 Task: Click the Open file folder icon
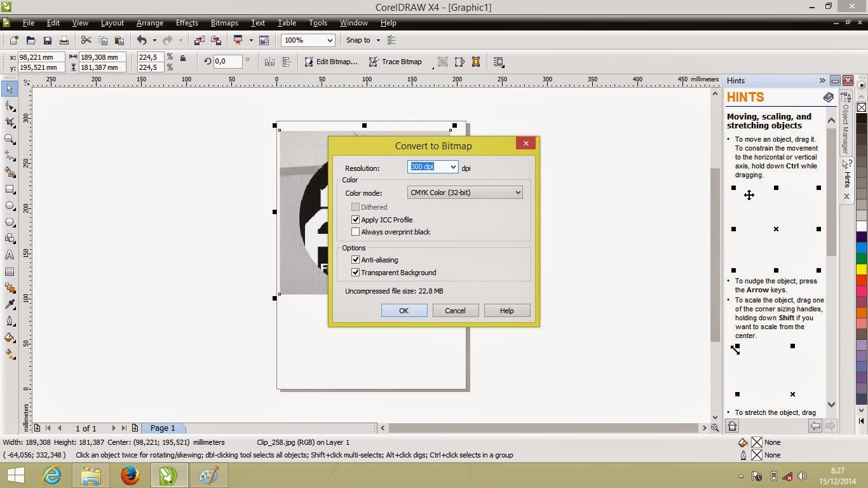pos(31,40)
